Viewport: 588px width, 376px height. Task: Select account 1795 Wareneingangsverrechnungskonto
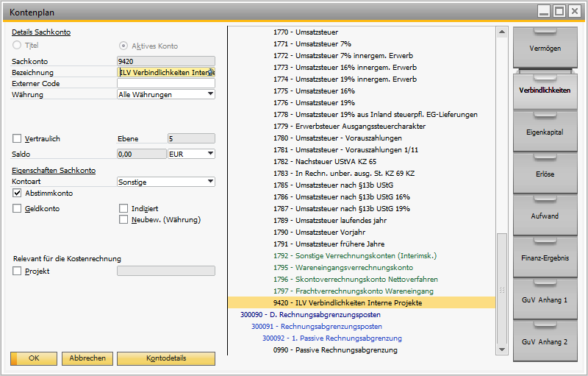tap(354, 268)
